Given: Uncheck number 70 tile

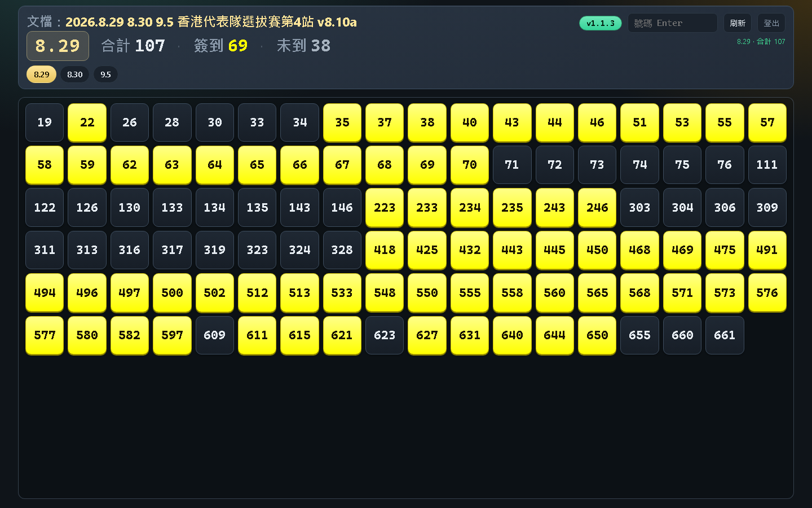Looking at the screenshot, I should coord(470,165).
